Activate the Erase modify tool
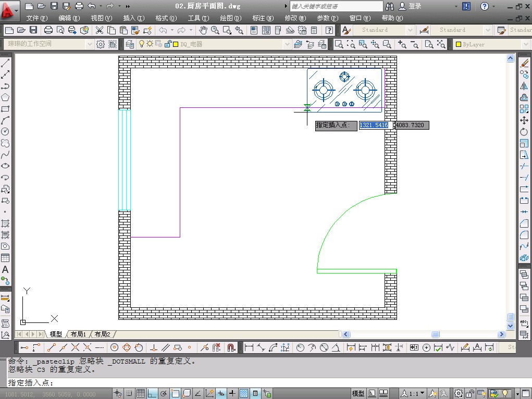Screen dimensions: 532x399 pyautogui.click(x=524, y=63)
